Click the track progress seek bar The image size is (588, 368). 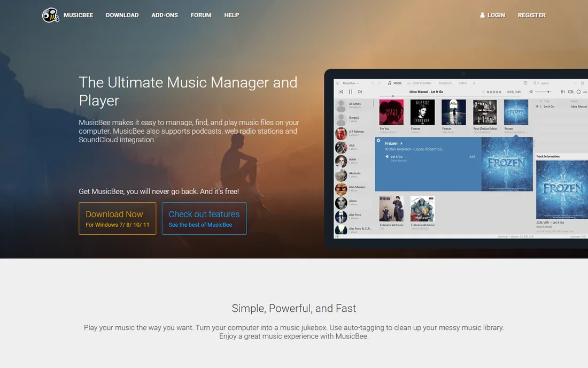450,96
